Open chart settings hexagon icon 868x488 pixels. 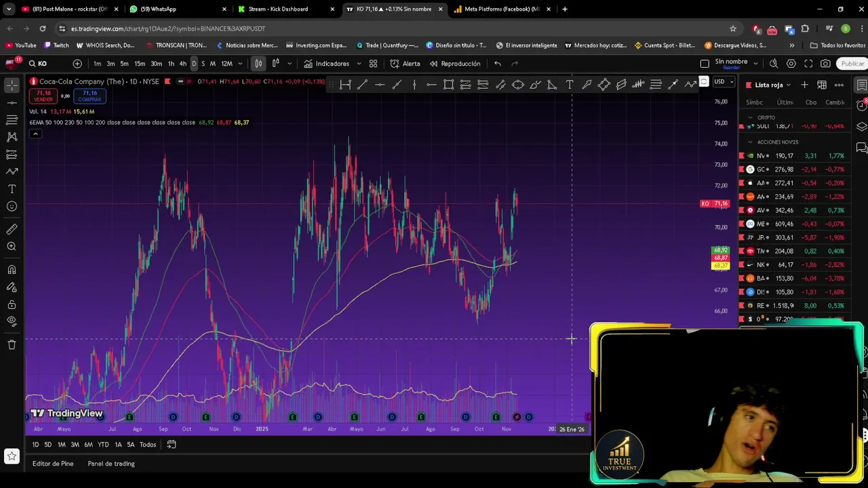pyautogui.click(x=791, y=64)
